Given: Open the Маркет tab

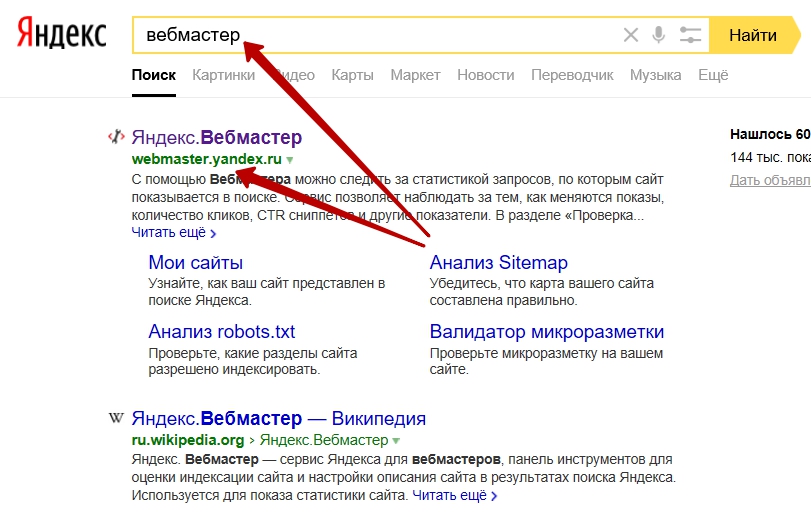Looking at the screenshot, I should [x=415, y=75].
